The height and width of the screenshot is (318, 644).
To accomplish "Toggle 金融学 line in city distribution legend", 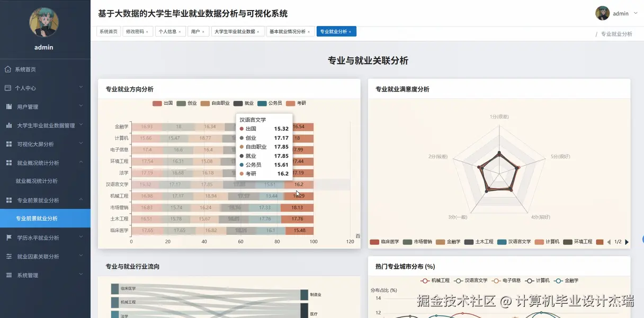I will click(567, 281).
